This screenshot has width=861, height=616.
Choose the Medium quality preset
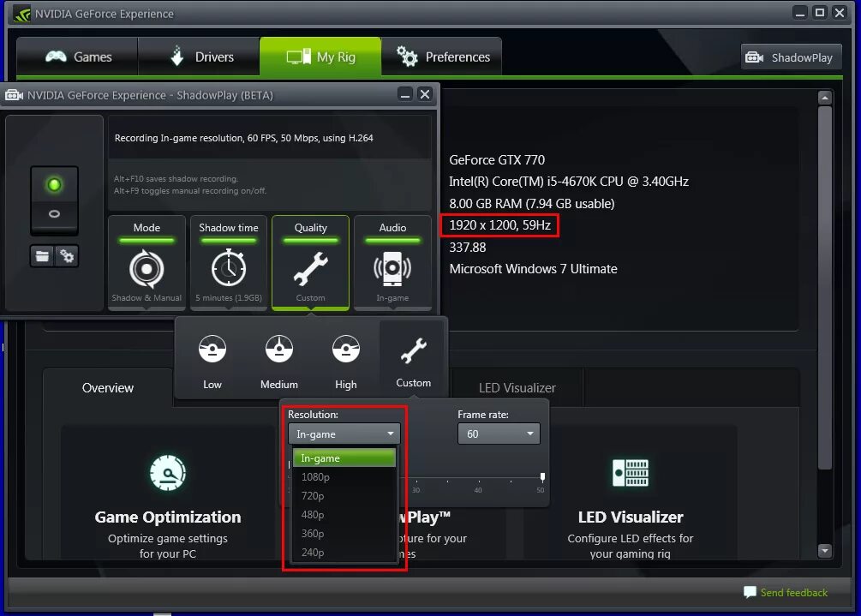pos(279,362)
